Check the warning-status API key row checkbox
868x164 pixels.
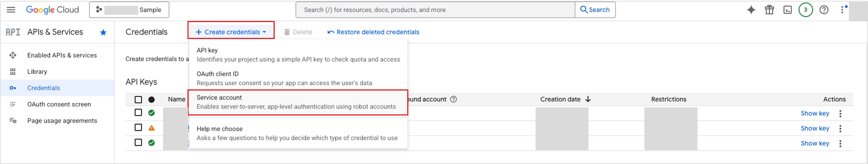click(x=138, y=127)
